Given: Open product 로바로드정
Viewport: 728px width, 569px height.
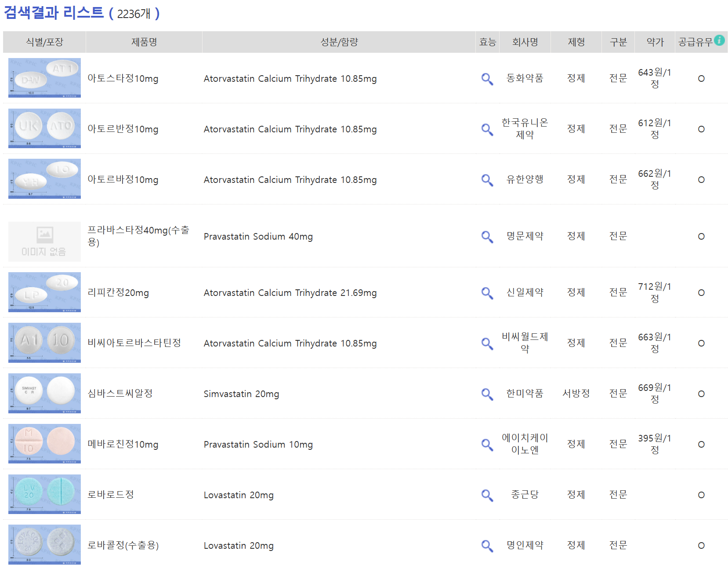Looking at the screenshot, I should [x=111, y=495].
